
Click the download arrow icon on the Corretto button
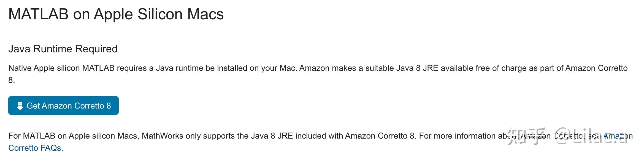point(20,106)
